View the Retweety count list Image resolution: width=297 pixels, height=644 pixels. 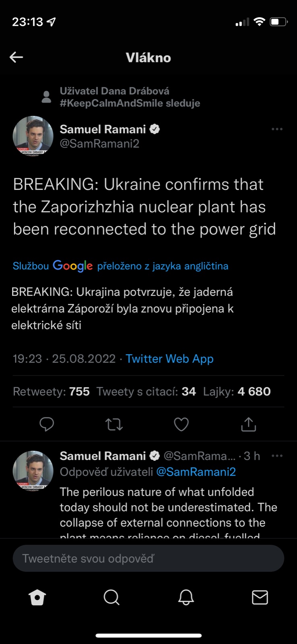51,391
